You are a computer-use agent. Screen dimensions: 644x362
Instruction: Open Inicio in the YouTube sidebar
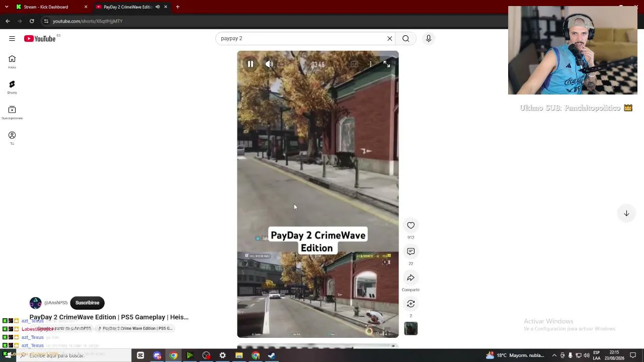[x=12, y=62]
